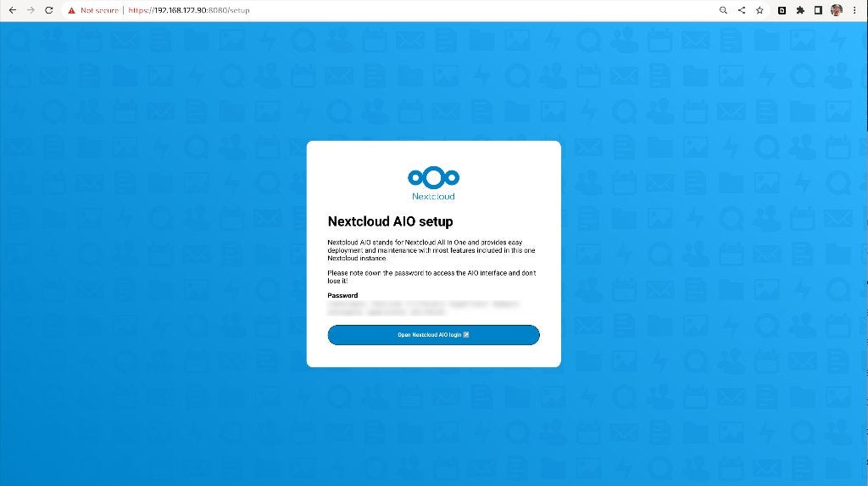Click the Password label

coord(342,295)
